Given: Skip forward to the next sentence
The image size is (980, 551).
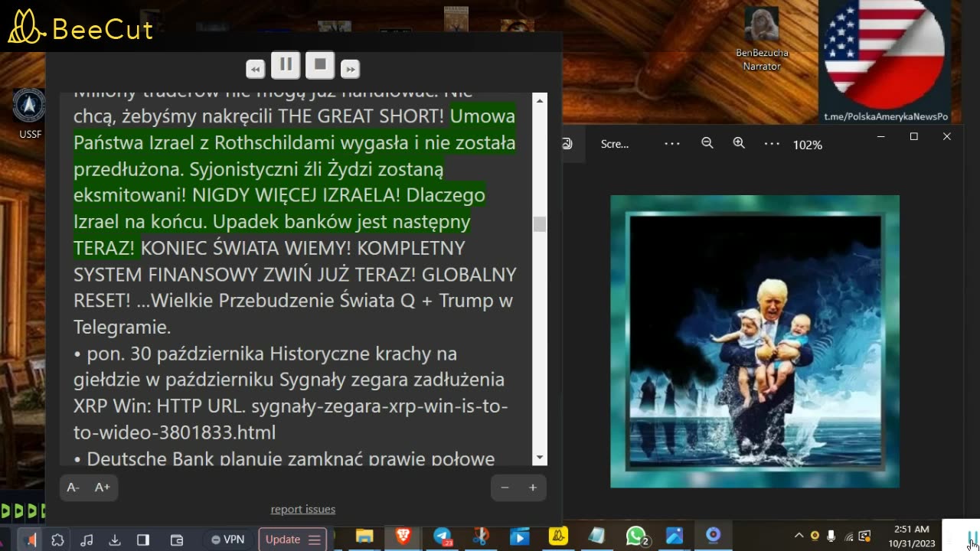Looking at the screenshot, I should [x=350, y=69].
